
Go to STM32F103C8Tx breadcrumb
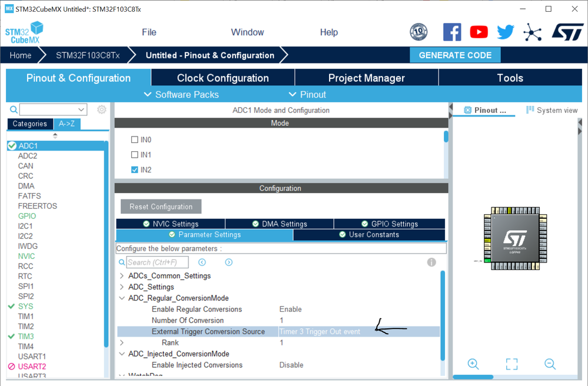pos(88,55)
